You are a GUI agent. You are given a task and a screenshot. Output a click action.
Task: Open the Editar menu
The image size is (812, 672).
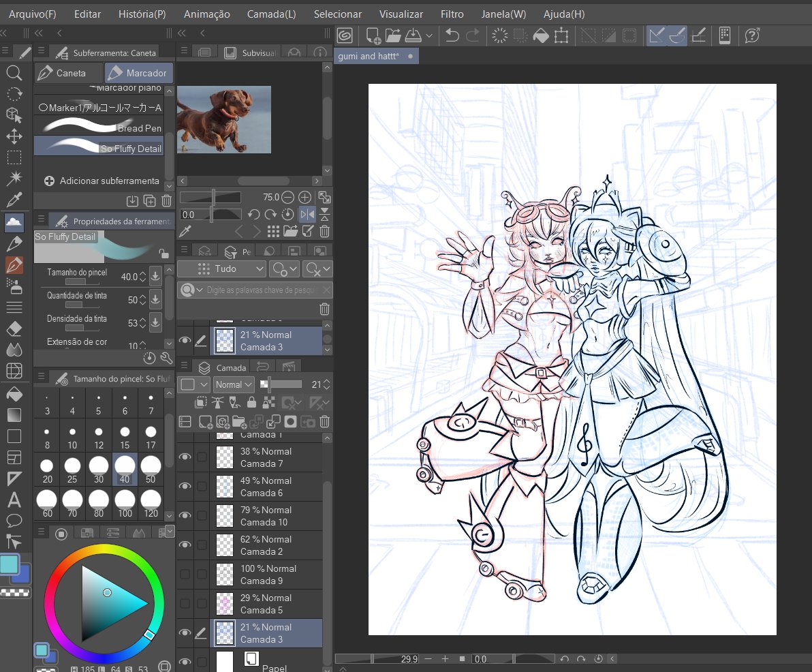click(87, 14)
